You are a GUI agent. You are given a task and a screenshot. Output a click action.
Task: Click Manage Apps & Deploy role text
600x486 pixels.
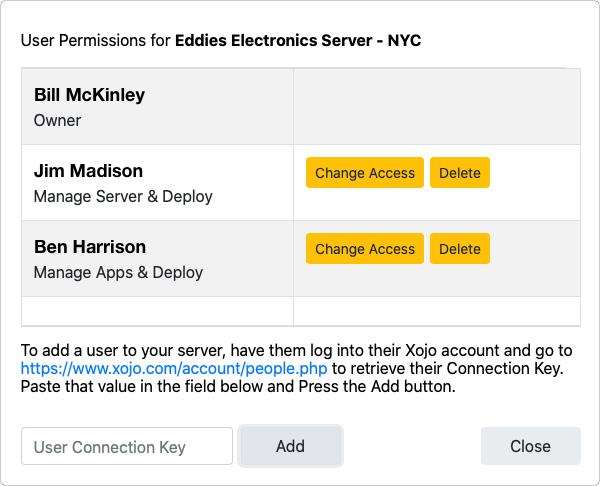118,273
